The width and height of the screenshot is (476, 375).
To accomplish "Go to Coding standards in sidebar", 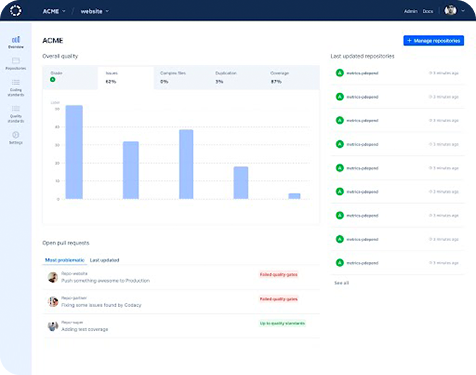I will click(16, 88).
